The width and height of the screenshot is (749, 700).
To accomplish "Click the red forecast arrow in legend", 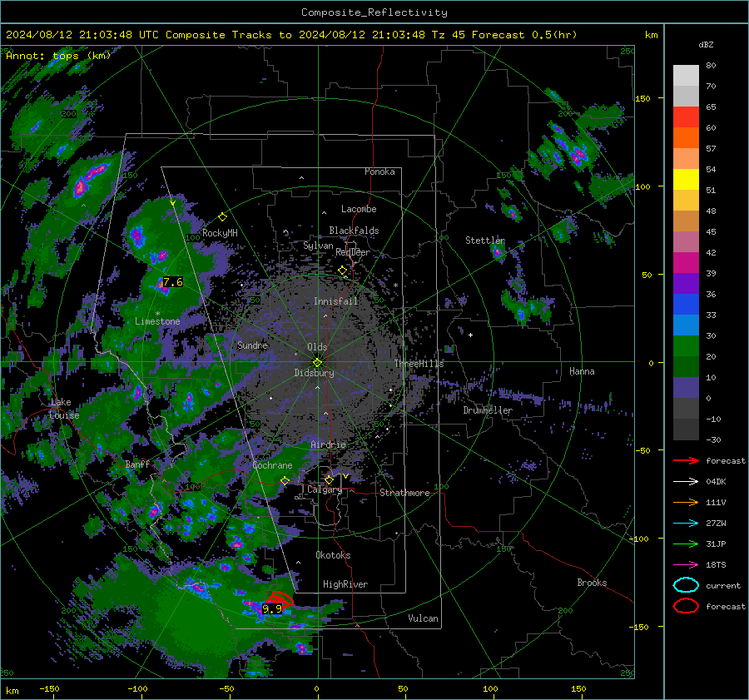I will pyautogui.click(x=686, y=460).
